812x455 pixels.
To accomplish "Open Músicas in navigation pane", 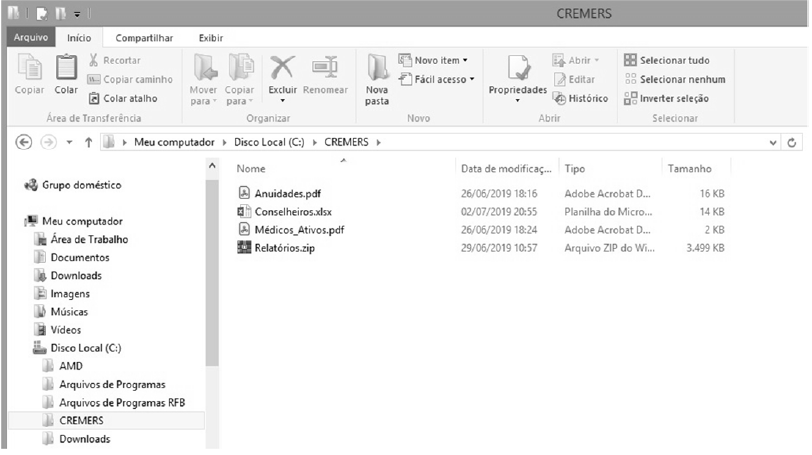I will pos(61,312).
